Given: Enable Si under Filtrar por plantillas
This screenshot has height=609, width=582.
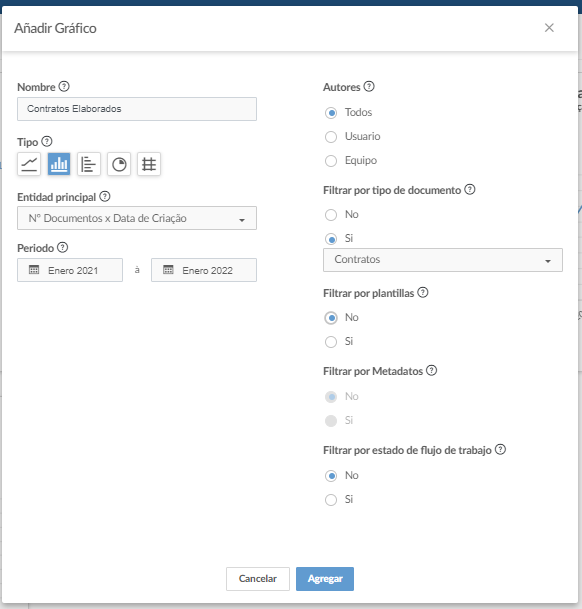Looking at the screenshot, I should click(331, 342).
